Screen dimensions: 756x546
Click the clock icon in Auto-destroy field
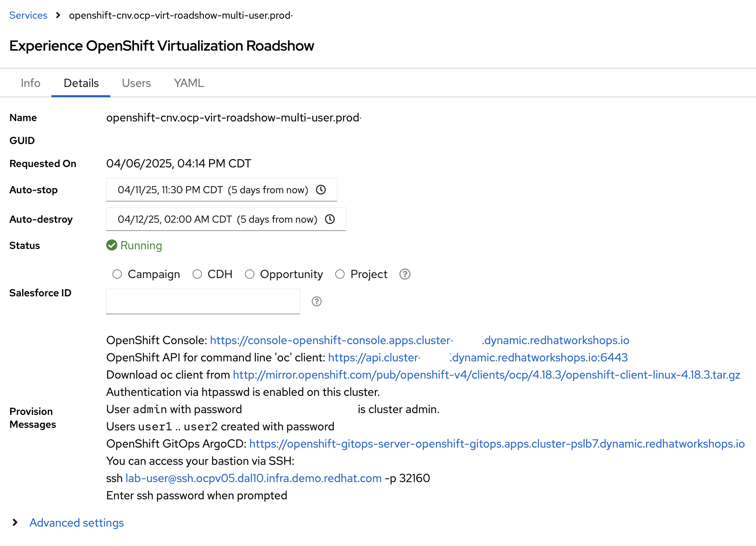pos(330,219)
